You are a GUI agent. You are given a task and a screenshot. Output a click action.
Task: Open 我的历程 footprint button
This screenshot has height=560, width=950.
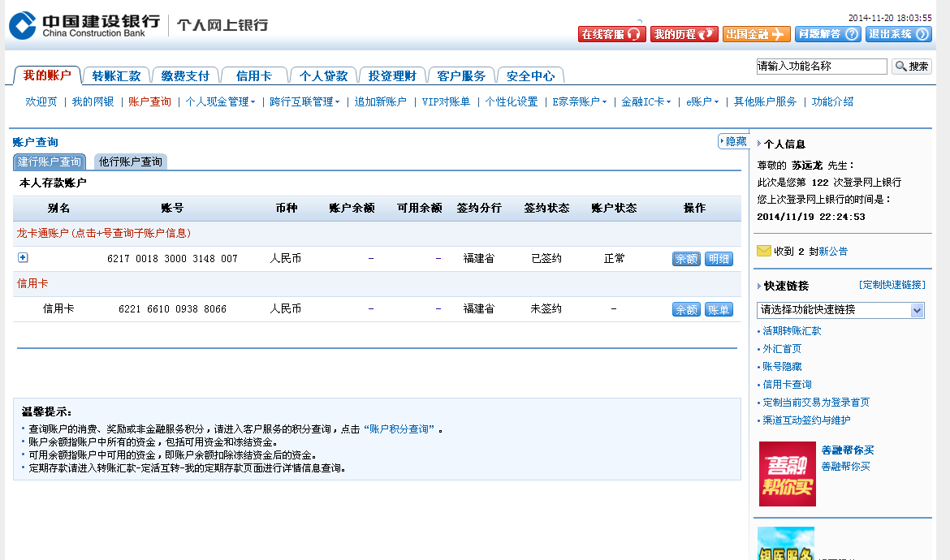pyautogui.click(x=684, y=34)
